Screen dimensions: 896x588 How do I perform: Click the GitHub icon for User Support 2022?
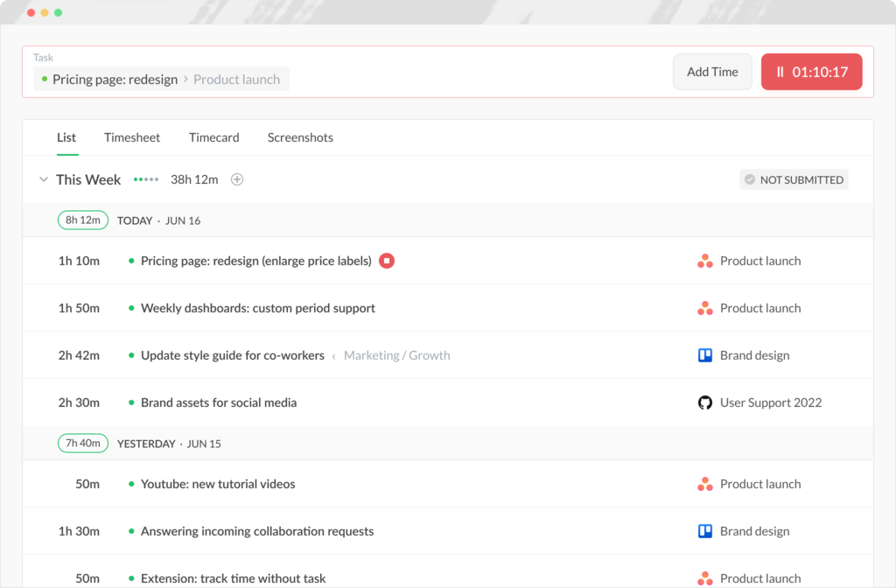[x=705, y=402]
